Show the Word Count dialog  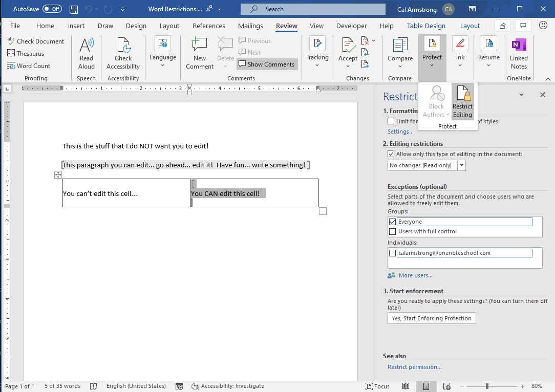point(29,66)
